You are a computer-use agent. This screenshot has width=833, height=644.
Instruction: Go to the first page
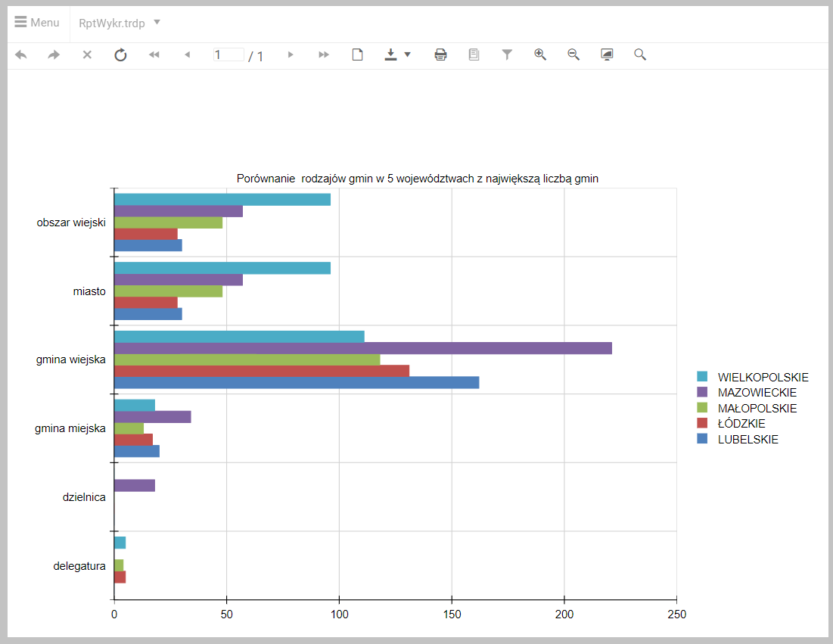pos(154,54)
